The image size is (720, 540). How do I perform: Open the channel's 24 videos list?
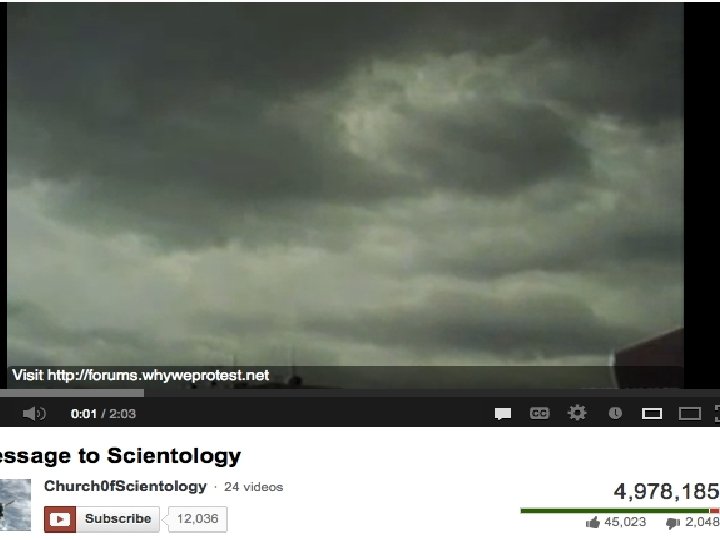pos(253,487)
